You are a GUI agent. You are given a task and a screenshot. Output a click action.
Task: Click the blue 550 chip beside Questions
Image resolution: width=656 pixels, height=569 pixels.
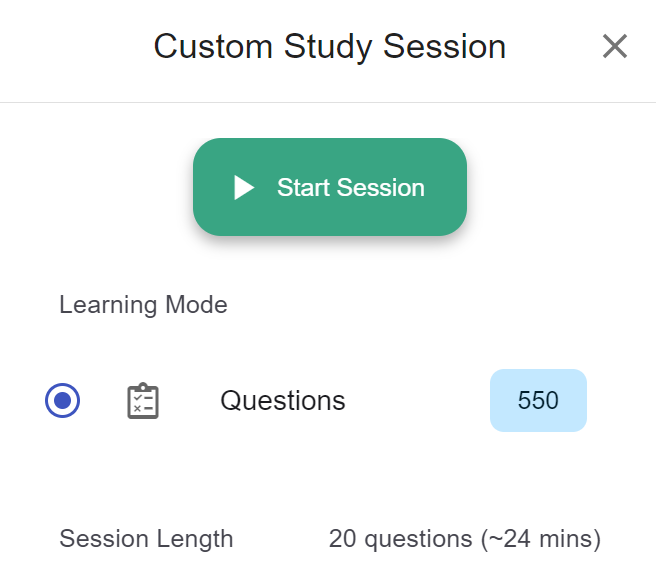click(538, 400)
